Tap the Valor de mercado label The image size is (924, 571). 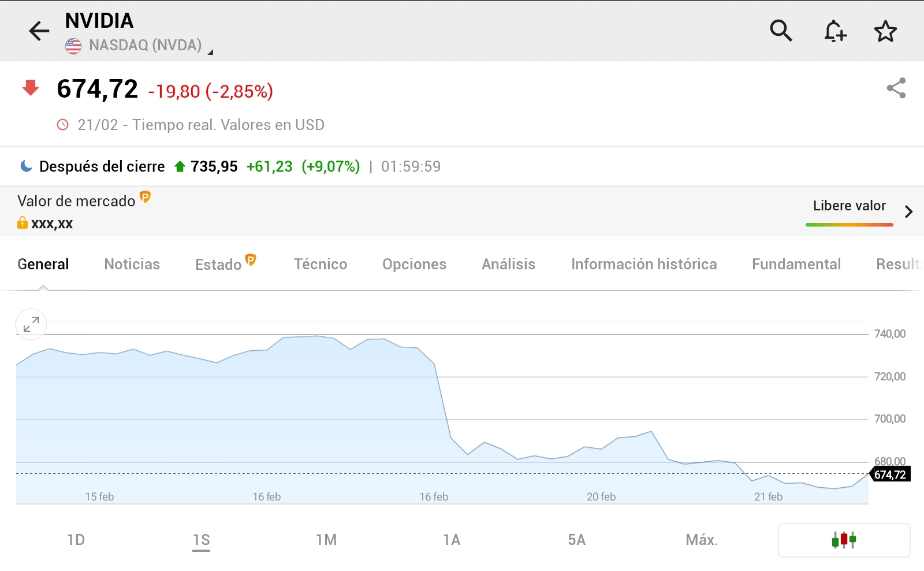click(76, 201)
